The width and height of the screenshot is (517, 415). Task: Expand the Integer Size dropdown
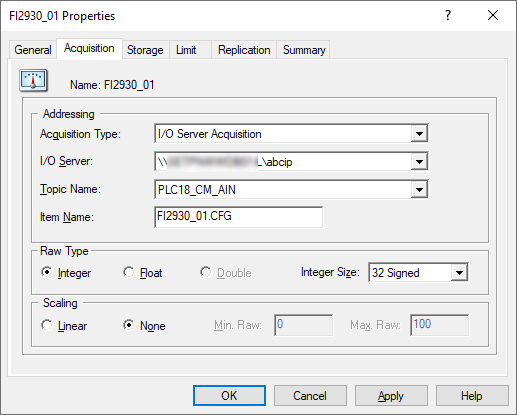(459, 273)
